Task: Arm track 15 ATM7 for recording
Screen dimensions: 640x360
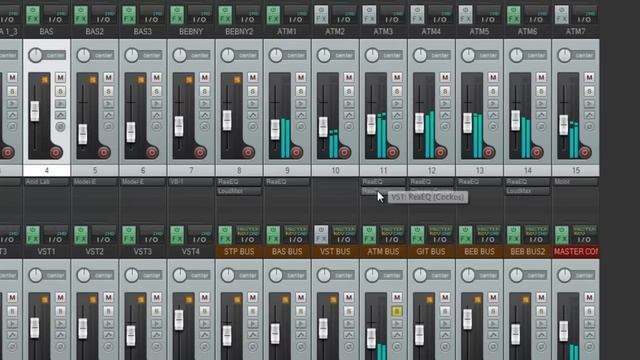Action: coord(585,152)
